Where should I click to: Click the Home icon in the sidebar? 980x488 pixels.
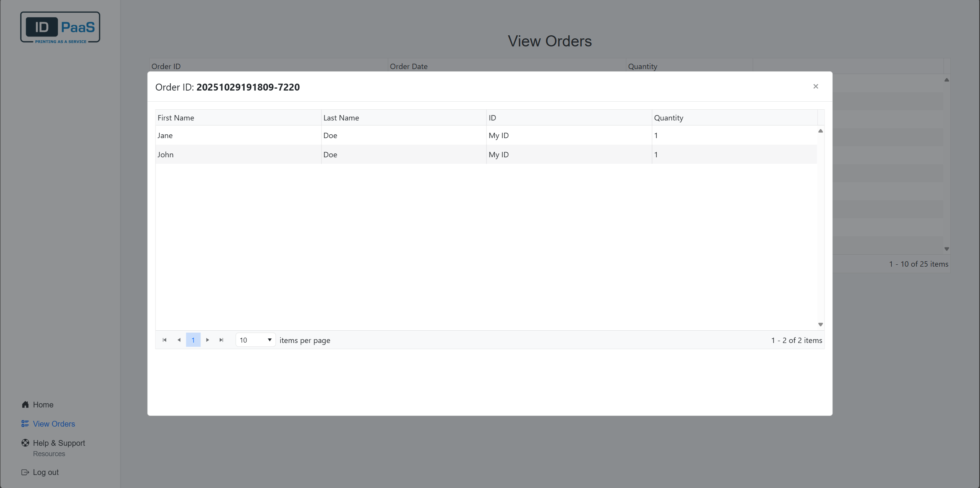pos(25,404)
